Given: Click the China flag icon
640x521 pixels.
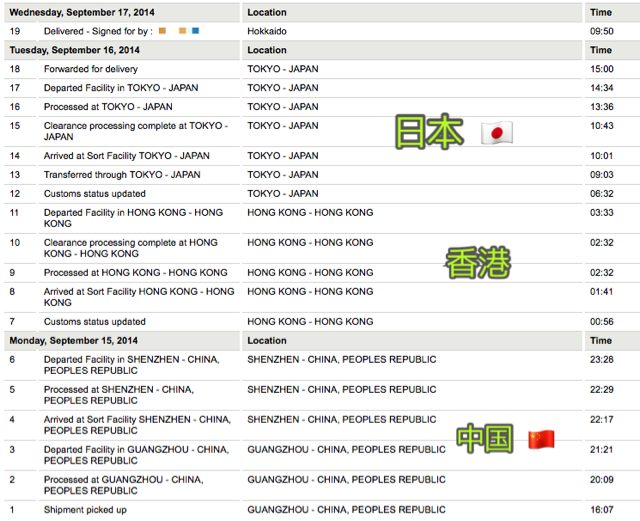Looking at the screenshot, I should pos(541,440).
